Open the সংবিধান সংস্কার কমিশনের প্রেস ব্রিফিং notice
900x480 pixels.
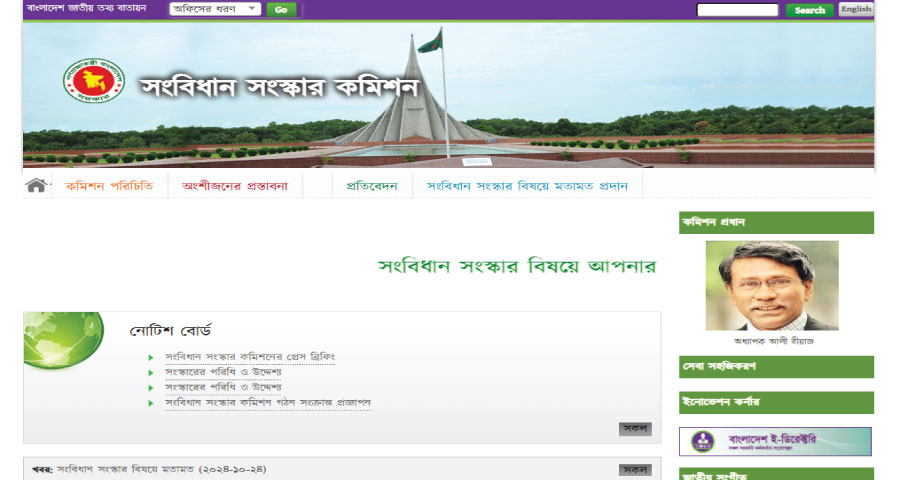250,357
